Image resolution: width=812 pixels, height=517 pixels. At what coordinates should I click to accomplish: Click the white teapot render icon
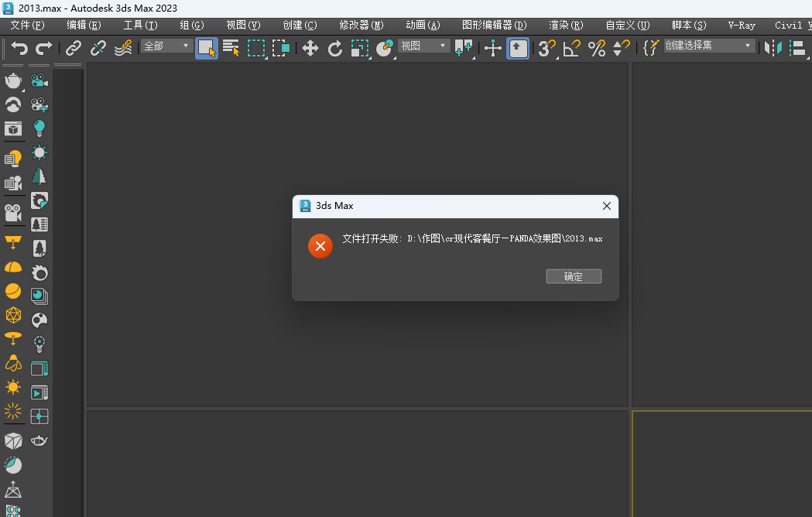pos(13,80)
